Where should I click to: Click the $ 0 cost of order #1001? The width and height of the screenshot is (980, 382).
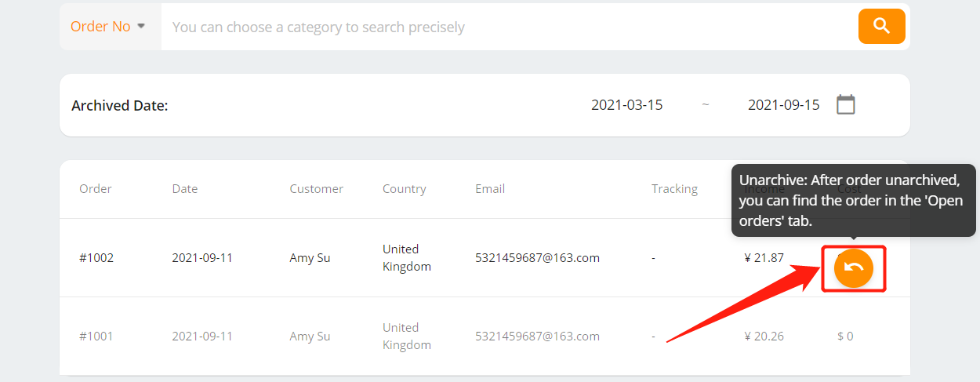[x=845, y=336]
